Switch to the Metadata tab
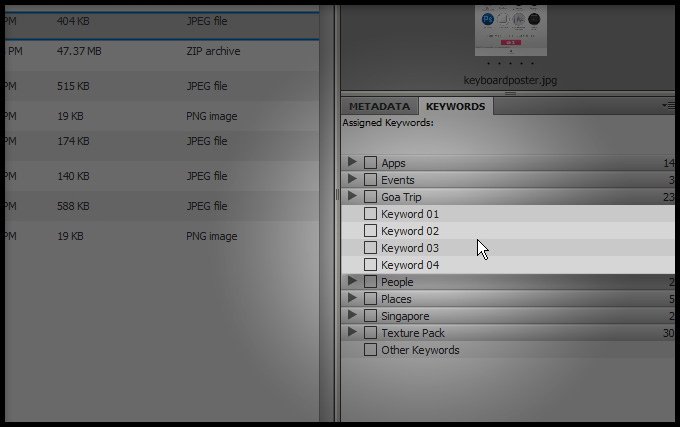Screen dimensions: 680x427 379,106
